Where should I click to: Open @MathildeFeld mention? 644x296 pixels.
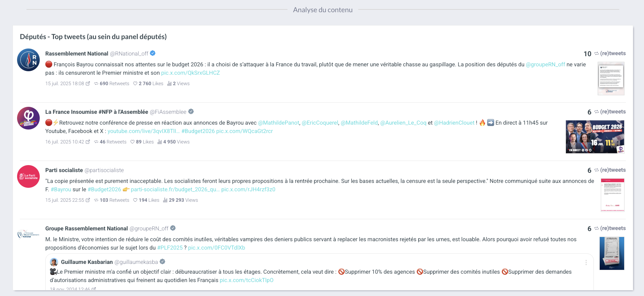(x=359, y=123)
